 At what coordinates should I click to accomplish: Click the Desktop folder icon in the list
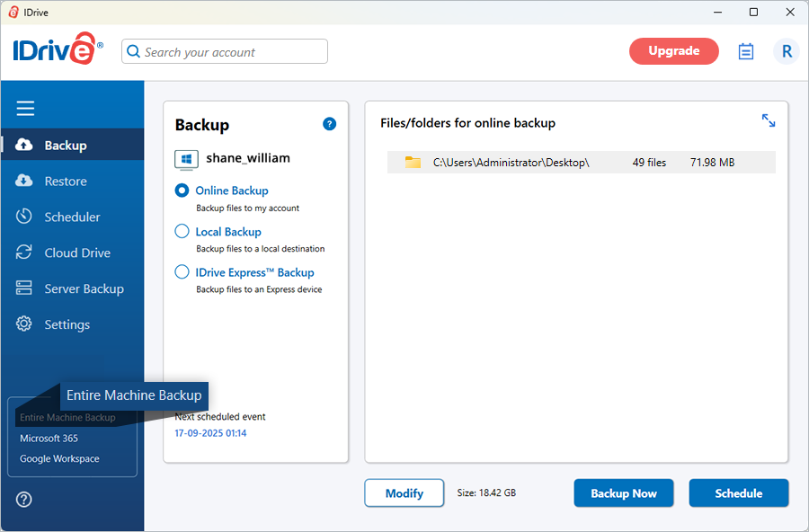(413, 162)
